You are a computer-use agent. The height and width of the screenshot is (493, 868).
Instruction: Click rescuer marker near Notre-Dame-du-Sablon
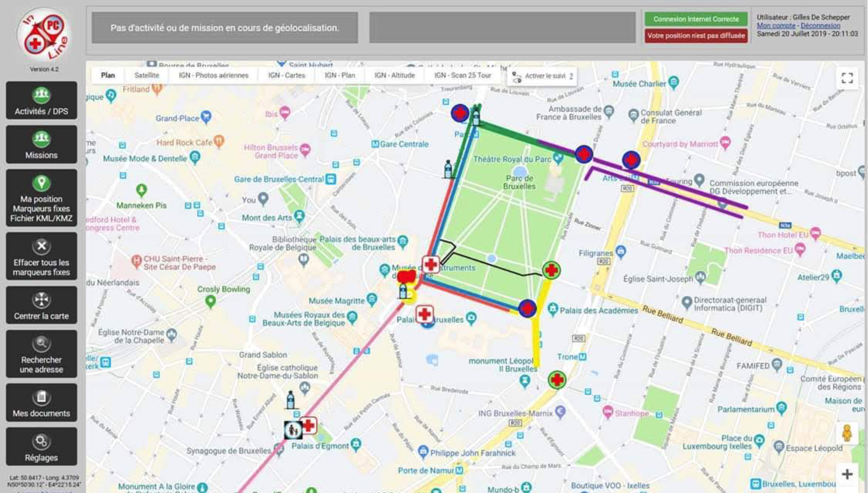tap(290, 400)
